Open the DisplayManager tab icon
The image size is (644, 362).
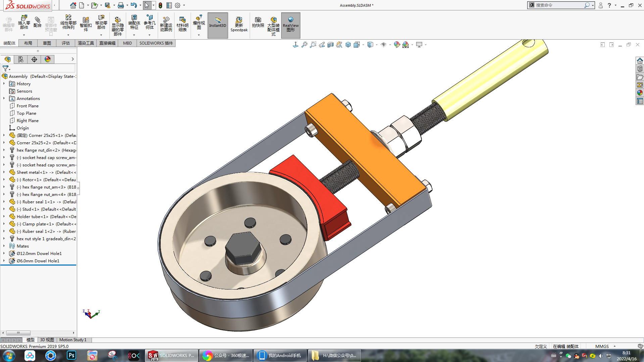(48, 59)
